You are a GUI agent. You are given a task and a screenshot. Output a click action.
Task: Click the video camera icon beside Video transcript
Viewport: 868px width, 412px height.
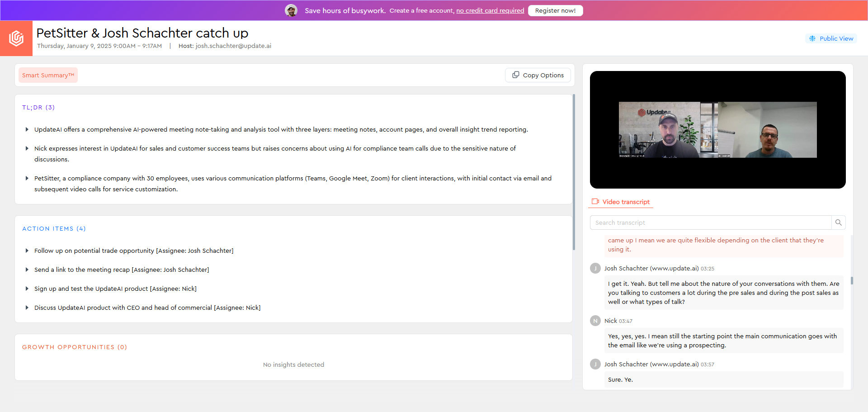click(x=595, y=202)
